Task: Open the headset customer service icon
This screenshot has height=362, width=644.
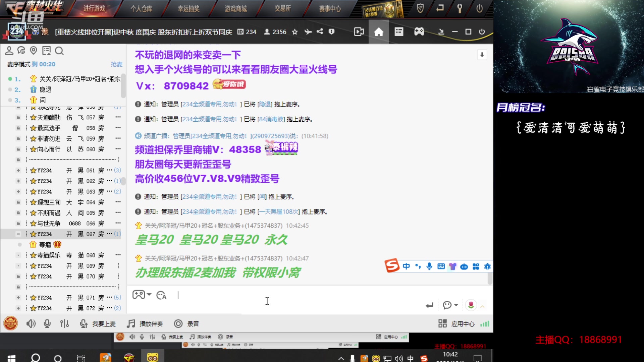Action: (21, 51)
